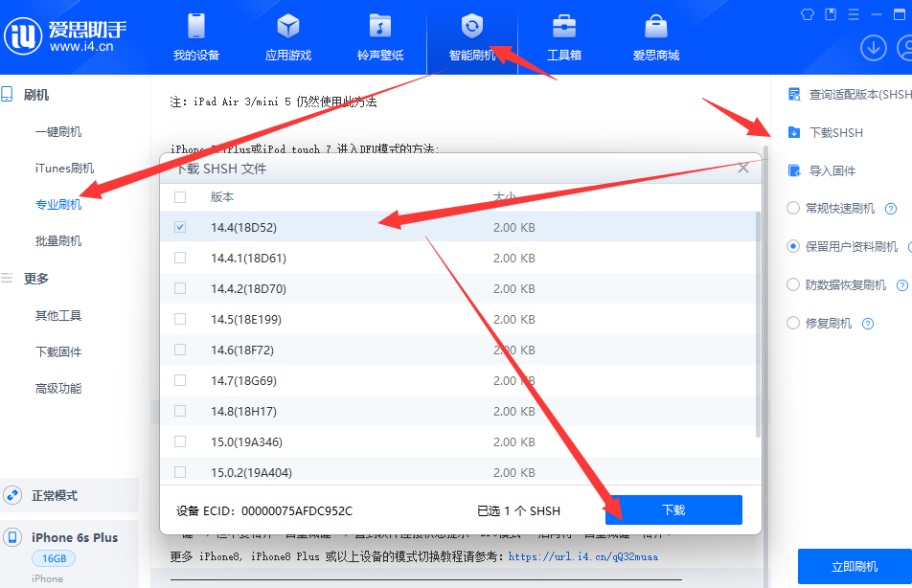Open Ringtones & Wallpapers (铃声壁纸) tab
The image size is (912, 588).
click(x=379, y=37)
